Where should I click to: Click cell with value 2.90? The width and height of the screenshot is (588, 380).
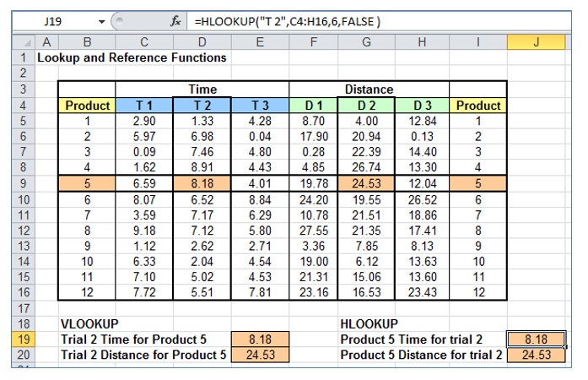pyautogui.click(x=144, y=121)
